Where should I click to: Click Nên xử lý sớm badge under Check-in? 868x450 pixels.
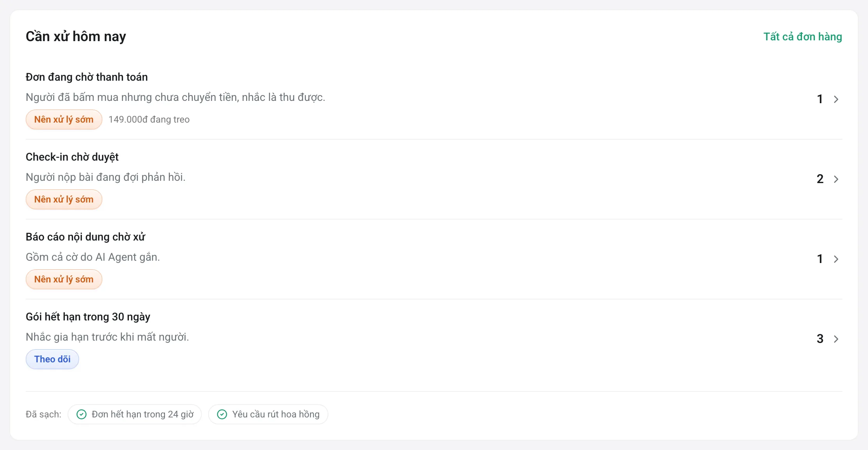pos(64,199)
